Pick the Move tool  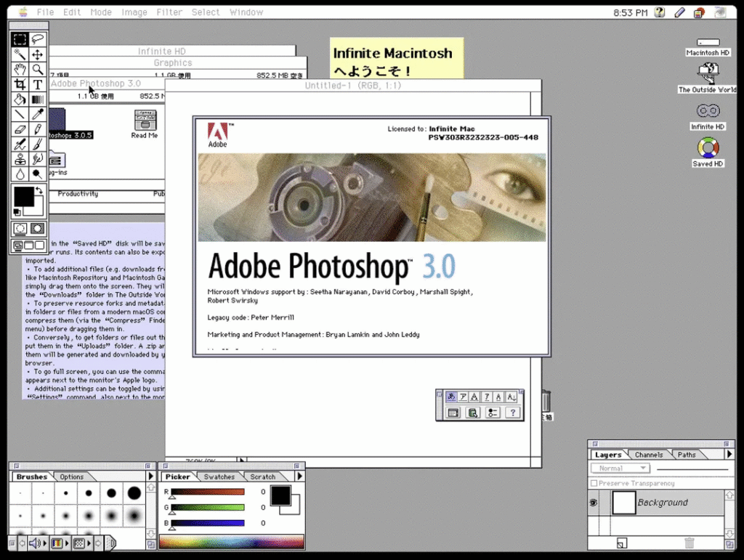[x=38, y=54]
